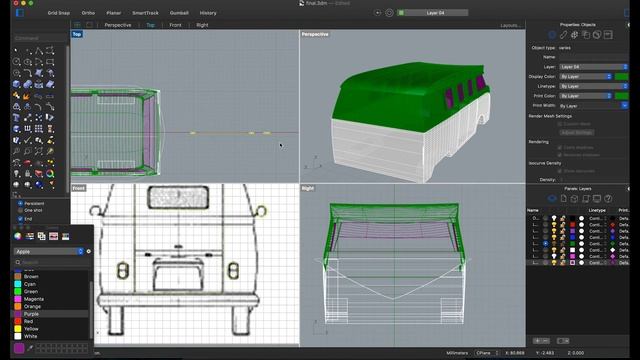Open the Layer dropdown in Properties
This screenshot has height=360, width=640.
pyautogui.click(x=593, y=67)
